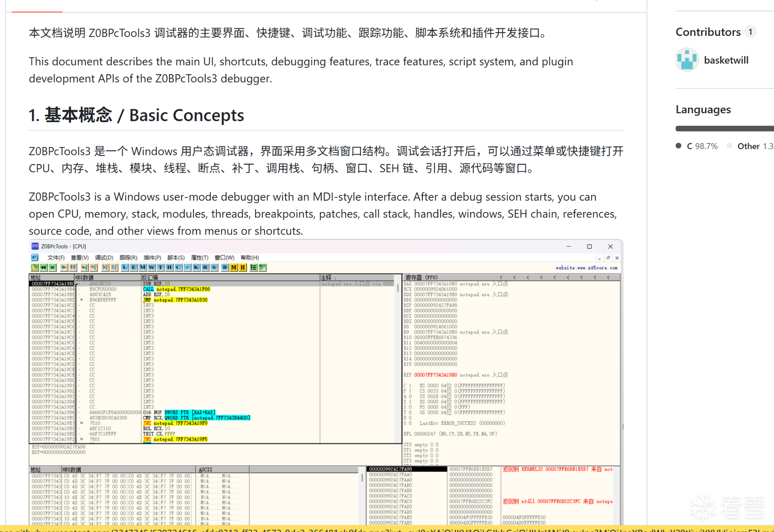The image size is (774, 532).
Task: Click the blue M toolbar button
Action: (x=143, y=267)
